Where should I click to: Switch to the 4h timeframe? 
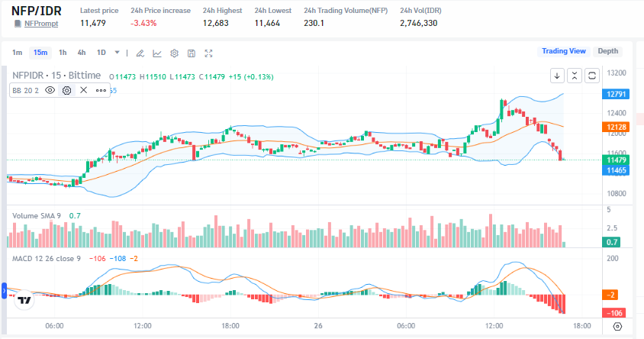(82, 53)
